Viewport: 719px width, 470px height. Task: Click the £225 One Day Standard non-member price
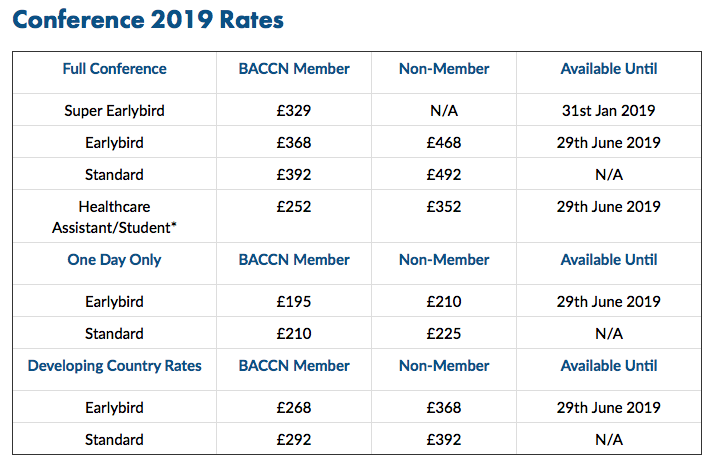[x=444, y=333]
